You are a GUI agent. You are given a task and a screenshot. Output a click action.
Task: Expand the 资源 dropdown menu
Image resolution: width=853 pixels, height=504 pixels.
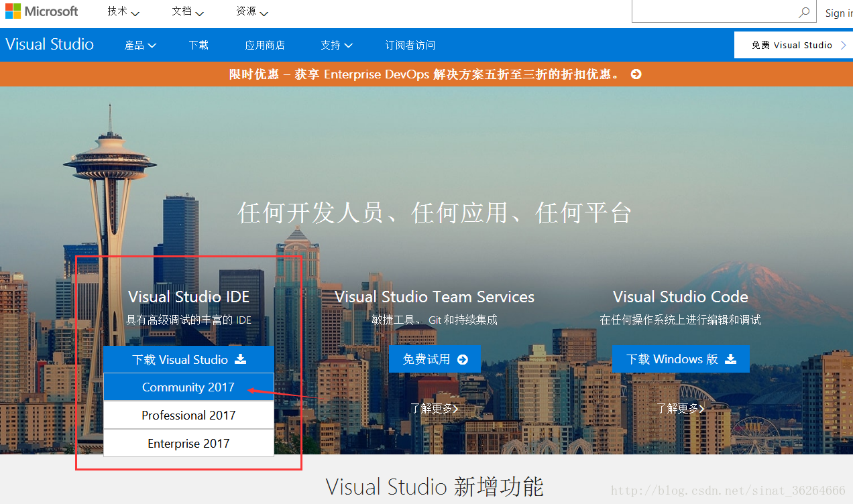click(252, 11)
